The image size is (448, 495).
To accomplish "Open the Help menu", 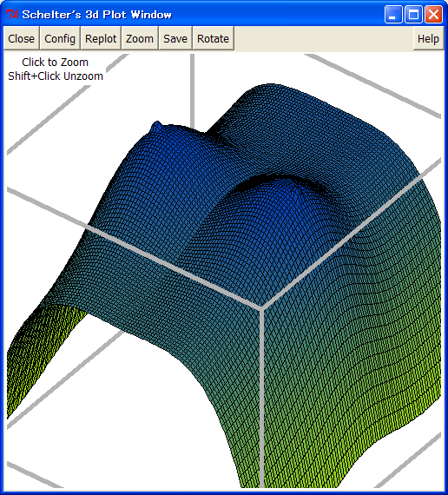I will coord(428,38).
